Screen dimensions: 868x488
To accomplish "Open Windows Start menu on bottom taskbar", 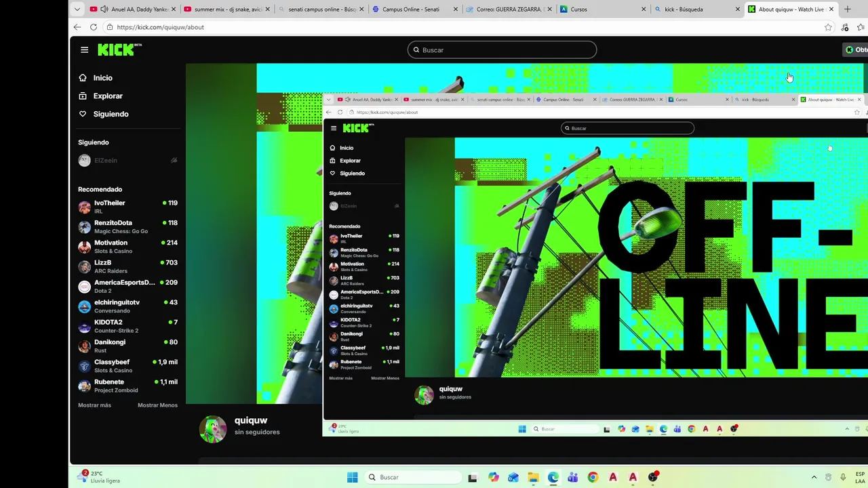I will tap(353, 477).
